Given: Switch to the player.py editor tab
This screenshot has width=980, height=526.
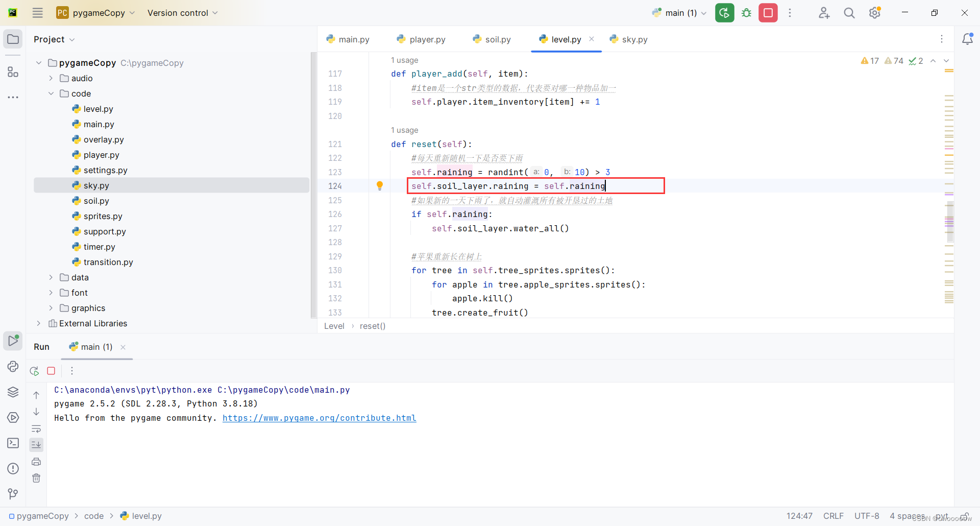Looking at the screenshot, I should point(421,39).
